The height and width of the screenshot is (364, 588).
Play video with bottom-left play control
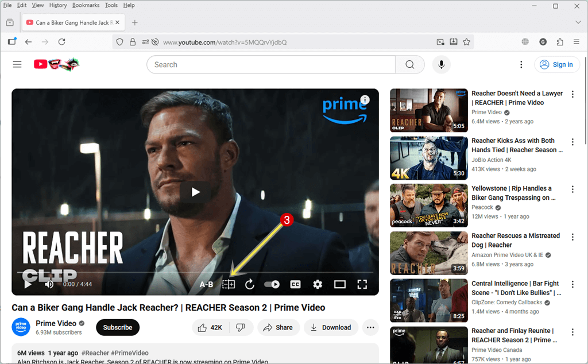point(28,284)
